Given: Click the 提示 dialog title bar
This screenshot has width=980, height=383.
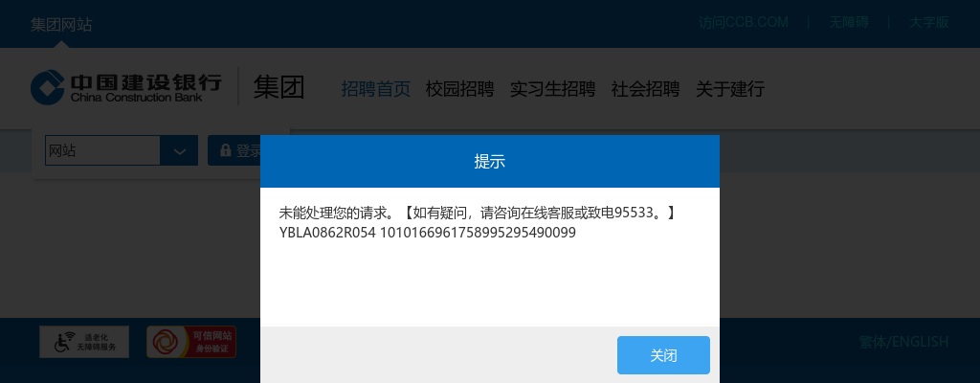Looking at the screenshot, I should click(490, 162).
